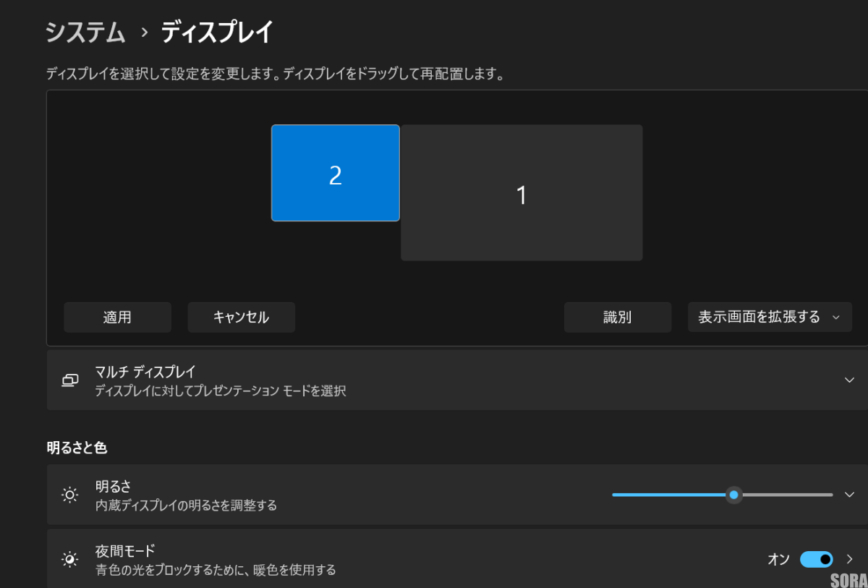The width and height of the screenshot is (868, 588).
Task: Click the 明るさ brightness slider handle
Action: 733,495
